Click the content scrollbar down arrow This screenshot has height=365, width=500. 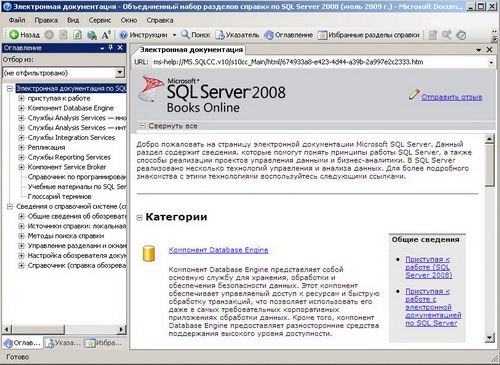tap(489, 338)
